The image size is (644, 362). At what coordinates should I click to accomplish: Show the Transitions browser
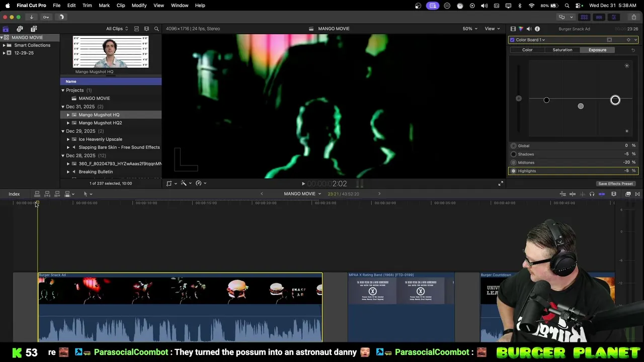637,194
